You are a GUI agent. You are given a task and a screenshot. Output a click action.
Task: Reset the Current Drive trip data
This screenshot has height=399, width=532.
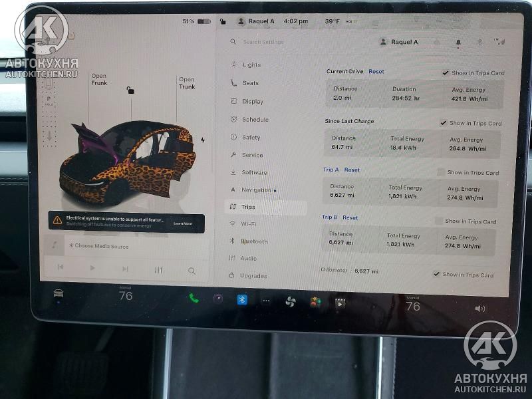(376, 72)
